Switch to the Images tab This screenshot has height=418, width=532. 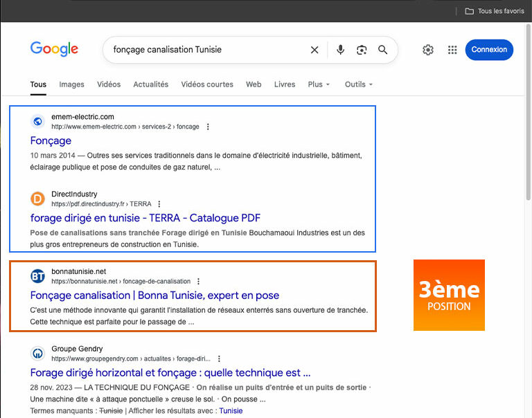click(x=71, y=84)
